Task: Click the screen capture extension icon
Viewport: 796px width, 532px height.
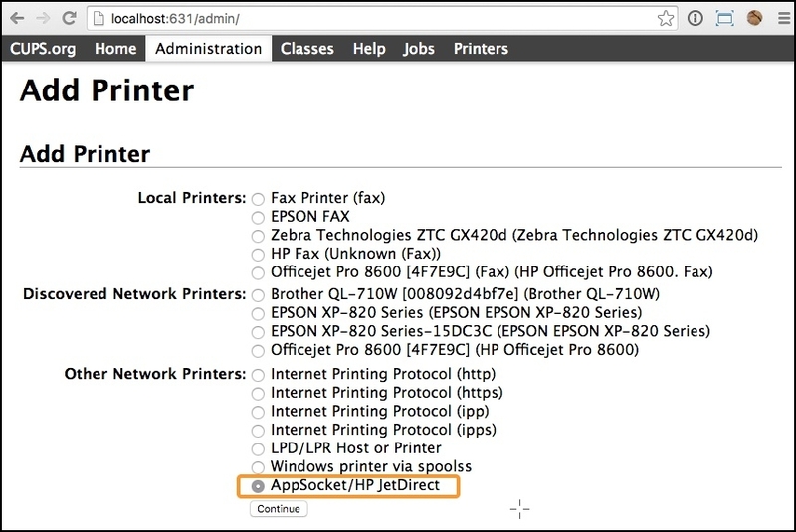Action: [x=724, y=19]
